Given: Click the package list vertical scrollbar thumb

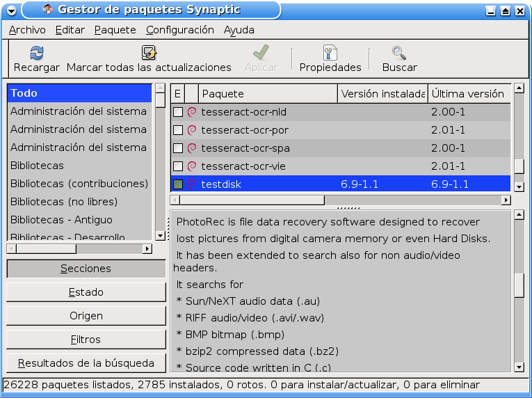Looking at the screenshot, I should pyautogui.click(x=519, y=166).
